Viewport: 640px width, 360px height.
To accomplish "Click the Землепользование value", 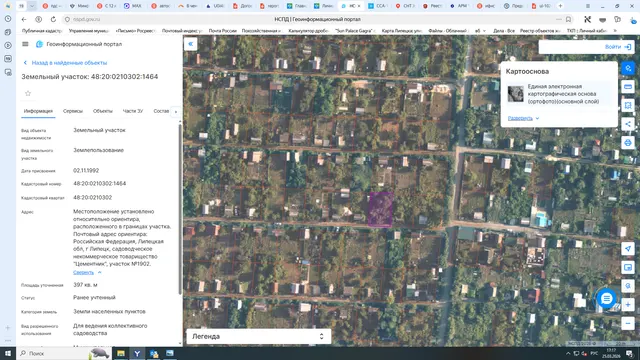I will (98, 150).
